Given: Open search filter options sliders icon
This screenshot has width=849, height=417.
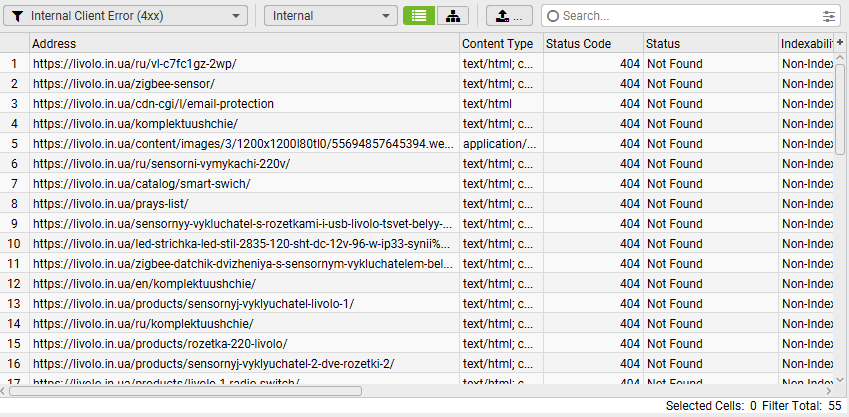Looking at the screenshot, I should pos(829,16).
